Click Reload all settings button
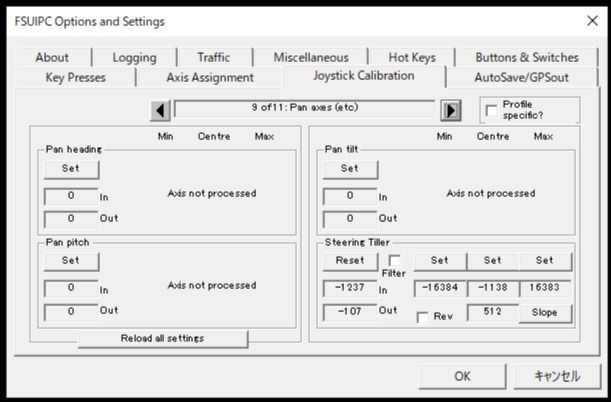Image resolution: width=611 pixels, height=402 pixels. tap(163, 339)
